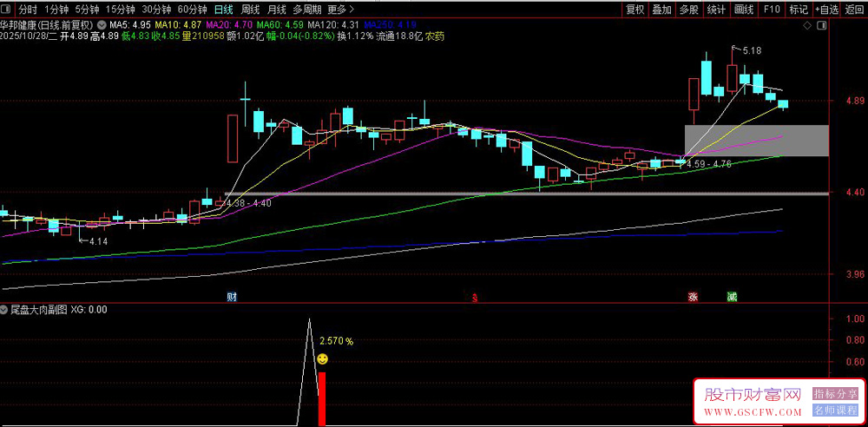This screenshot has width=868, height=427.
Task: Click the 财 financial report marker
Action: [232, 297]
